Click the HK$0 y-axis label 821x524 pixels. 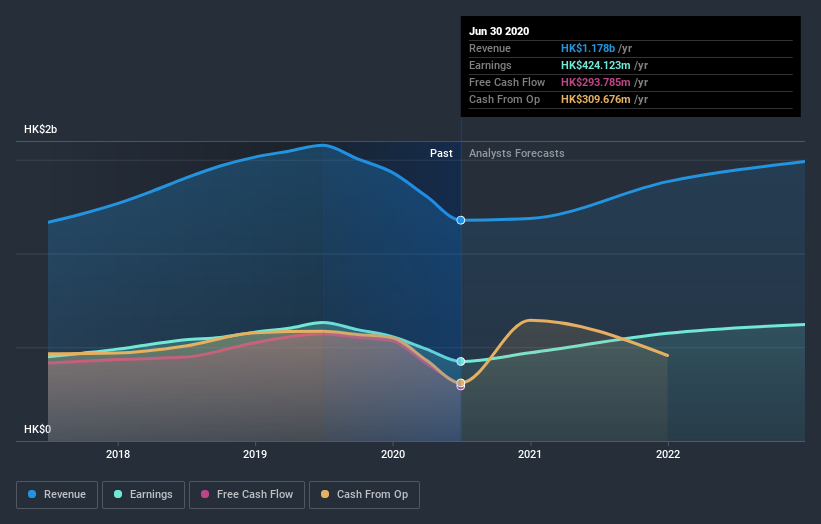37,429
